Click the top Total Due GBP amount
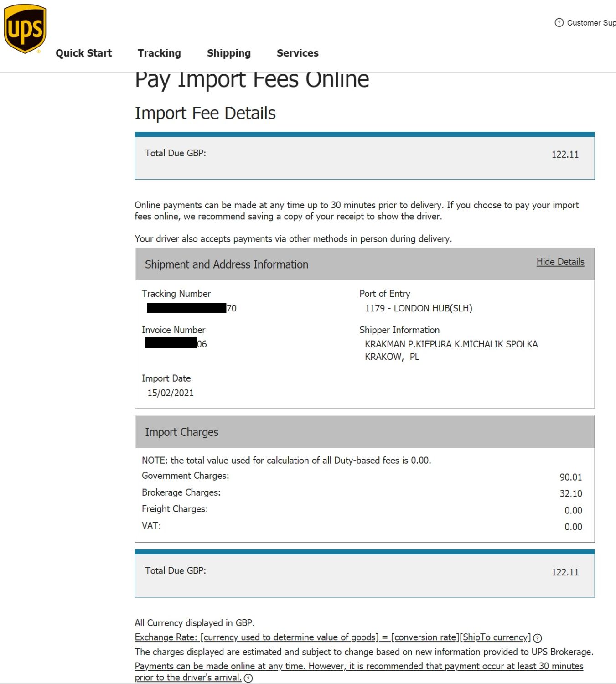 pos(565,154)
